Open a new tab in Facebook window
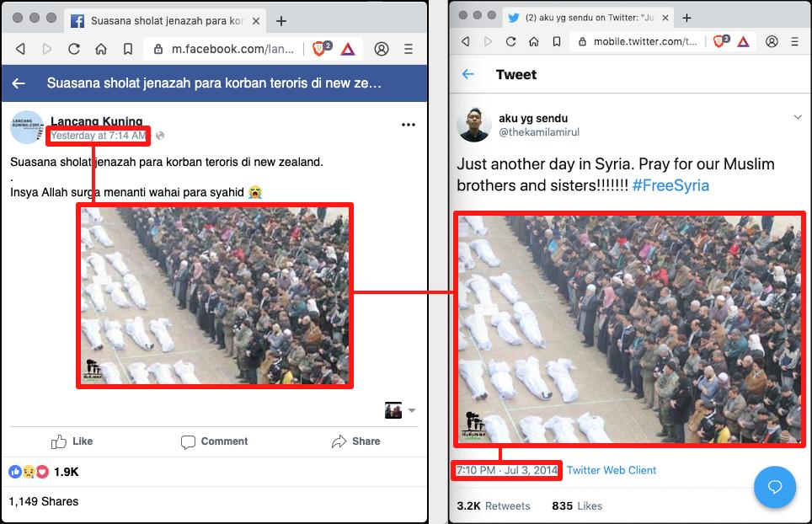This screenshot has height=524, width=812. click(x=281, y=21)
